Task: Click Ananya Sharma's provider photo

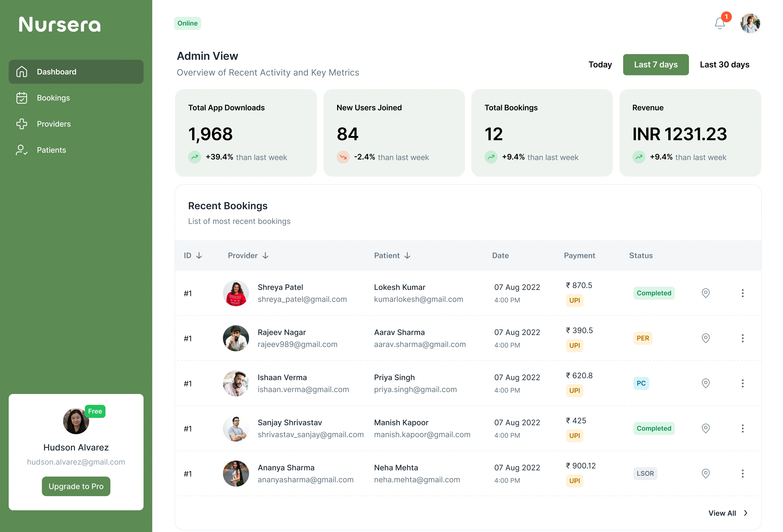Action: (236, 473)
